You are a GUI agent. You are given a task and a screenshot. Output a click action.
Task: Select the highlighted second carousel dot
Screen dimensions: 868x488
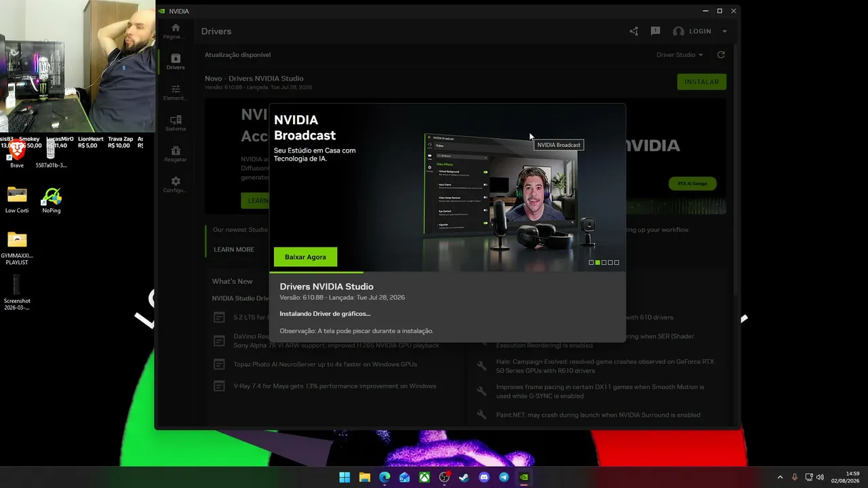(x=597, y=262)
